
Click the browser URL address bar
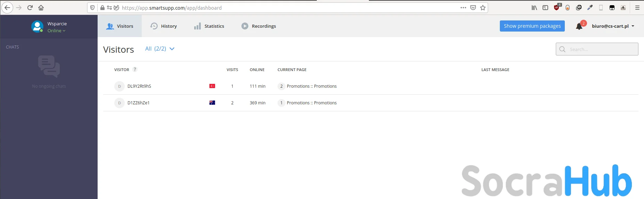tap(278, 8)
